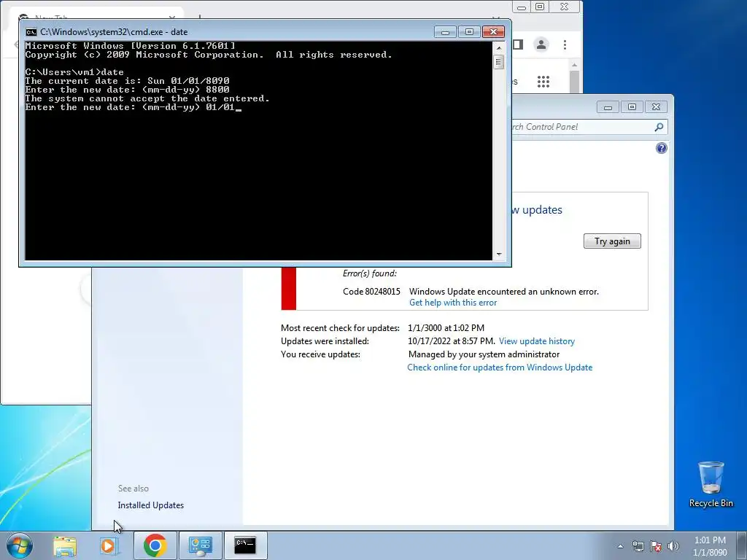This screenshot has width=747, height=560.
Task: Switch to Control Panel taskbar button
Action: pyautogui.click(x=200, y=545)
